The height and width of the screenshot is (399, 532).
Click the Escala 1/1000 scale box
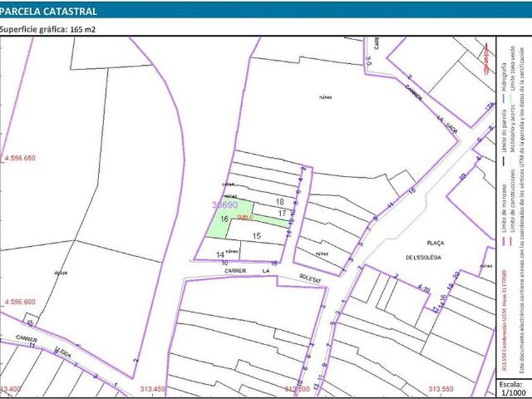point(512,389)
